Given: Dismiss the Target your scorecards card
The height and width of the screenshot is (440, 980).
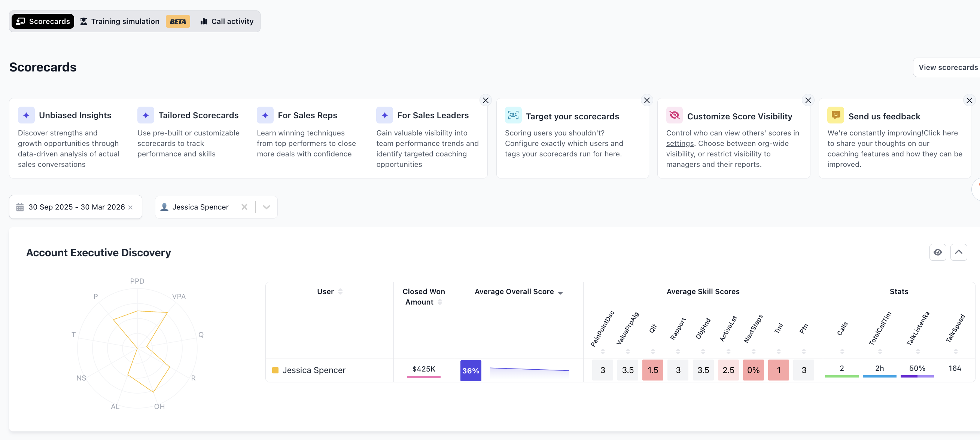Looking at the screenshot, I should point(647,100).
